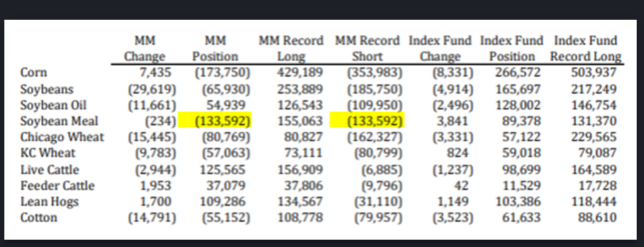644x247 pixels.
Task: Click Corn Index Fund Record Long 503,937
Action: [594, 73]
